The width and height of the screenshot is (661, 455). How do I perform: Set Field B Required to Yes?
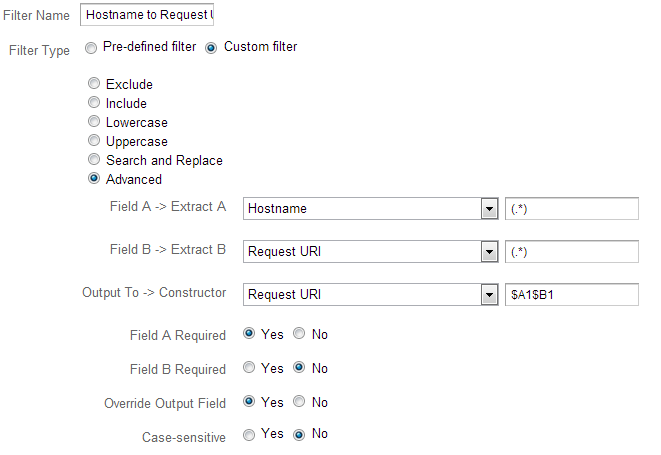(x=249, y=369)
